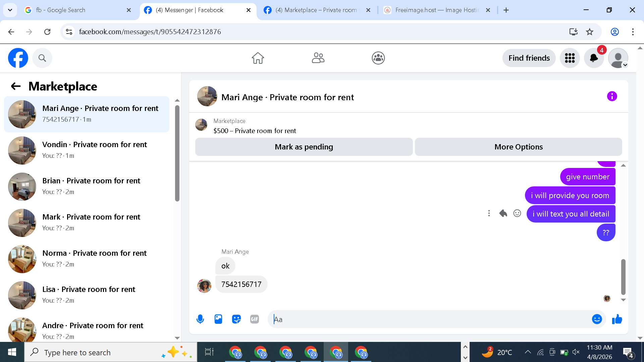Open the Facebook apps grid menu
The height and width of the screenshot is (362, 644).
(570, 58)
